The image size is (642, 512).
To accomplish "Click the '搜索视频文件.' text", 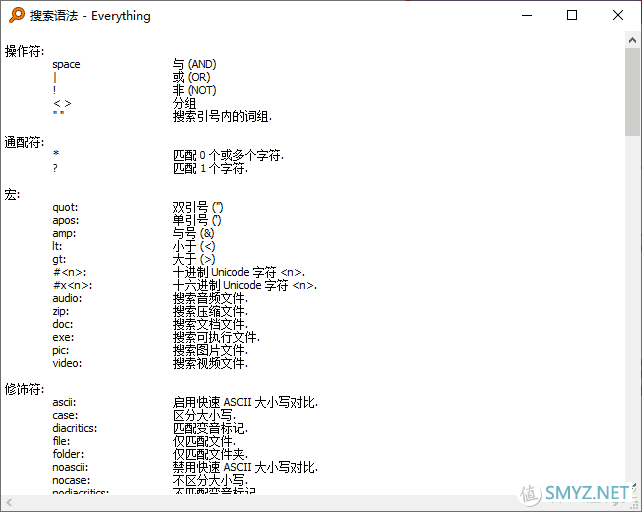I will click(210, 363).
